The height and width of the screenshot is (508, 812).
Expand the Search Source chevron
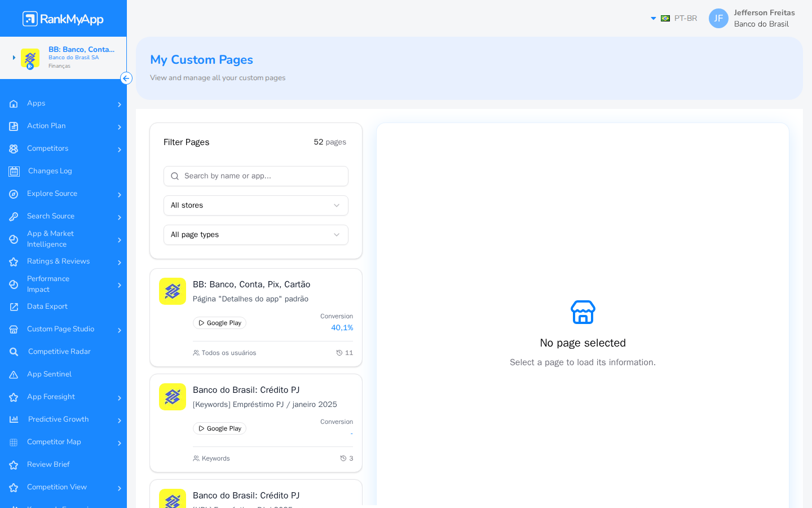(x=120, y=217)
